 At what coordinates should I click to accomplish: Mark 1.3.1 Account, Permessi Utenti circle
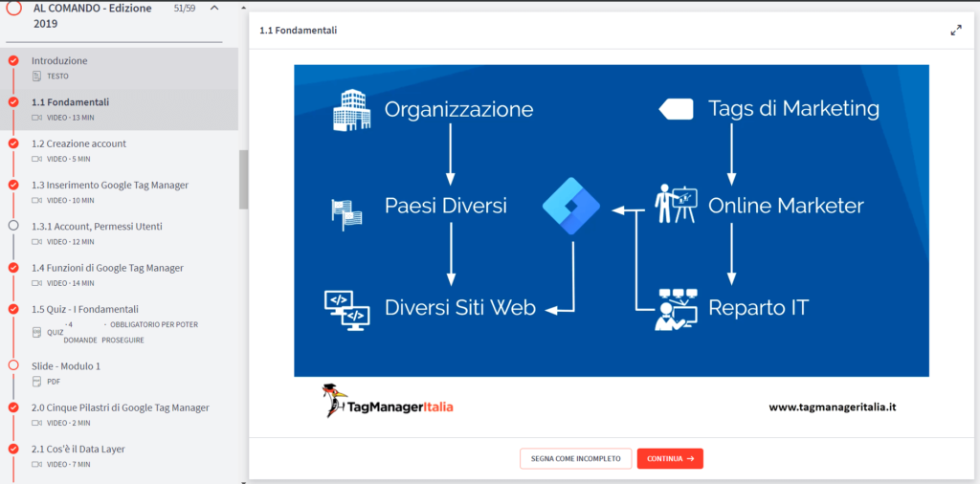click(x=13, y=226)
